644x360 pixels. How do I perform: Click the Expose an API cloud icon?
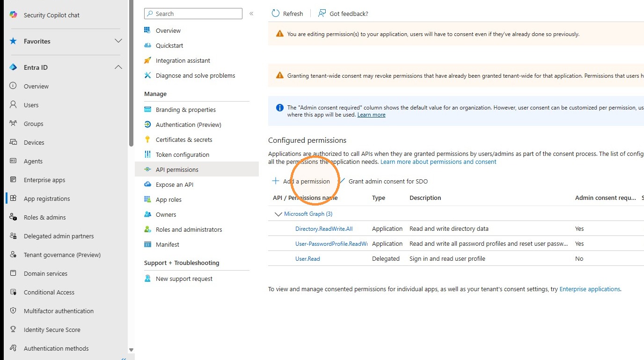point(148,184)
